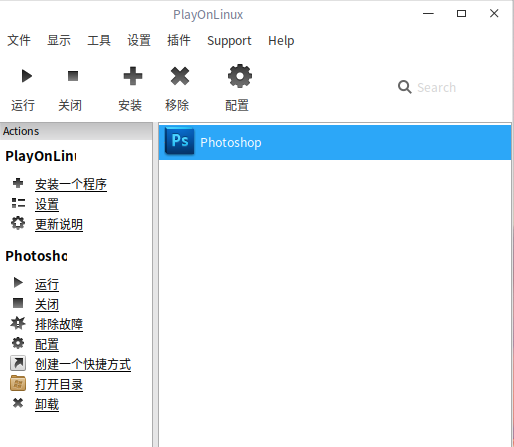Image resolution: width=514 pixels, height=447 pixels.
Task: Click the 运行 link under Photoshop section
Action: tap(47, 284)
